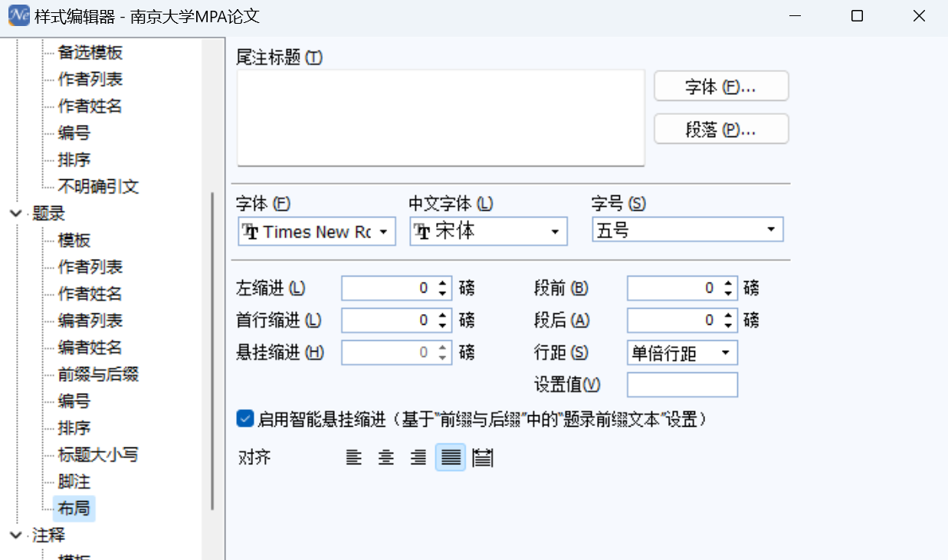This screenshot has height=560, width=948.
Task: Choose right alignment icon
Action: pyautogui.click(x=418, y=458)
